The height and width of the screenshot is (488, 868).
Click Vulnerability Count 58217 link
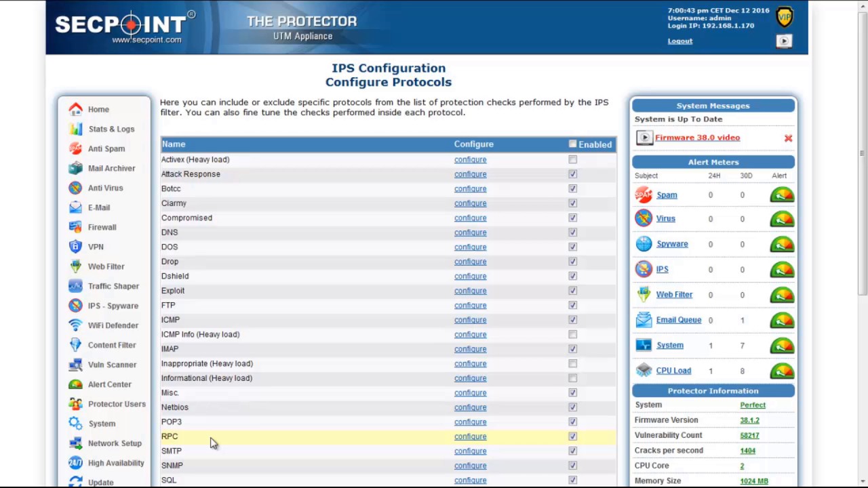[749, 435]
